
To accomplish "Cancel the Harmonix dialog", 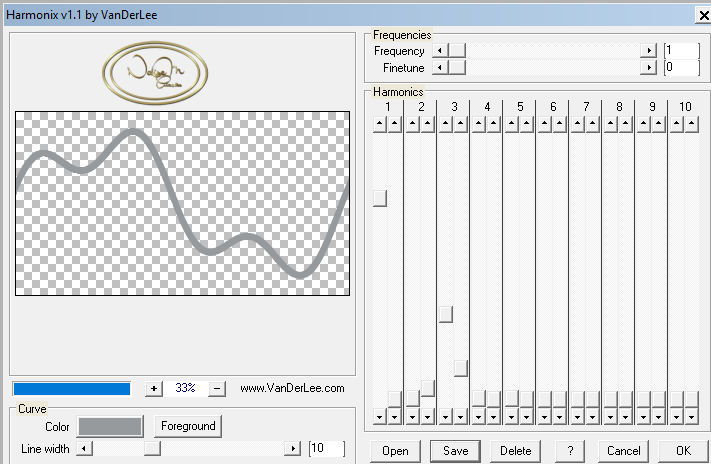I will click(x=623, y=451).
